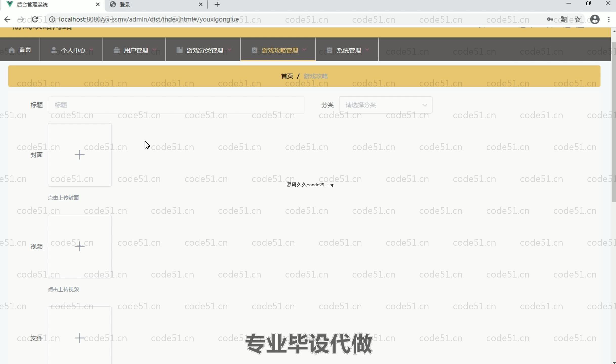Expand 系统管理 dropdown arrow
Image resolution: width=616 pixels, height=364 pixels.
pyautogui.click(x=367, y=50)
